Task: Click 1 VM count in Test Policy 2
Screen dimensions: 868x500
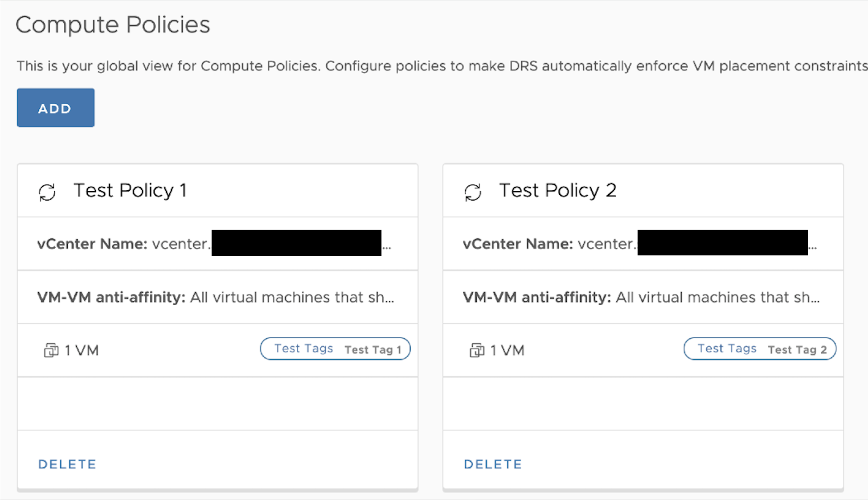Action: click(508, 351)
